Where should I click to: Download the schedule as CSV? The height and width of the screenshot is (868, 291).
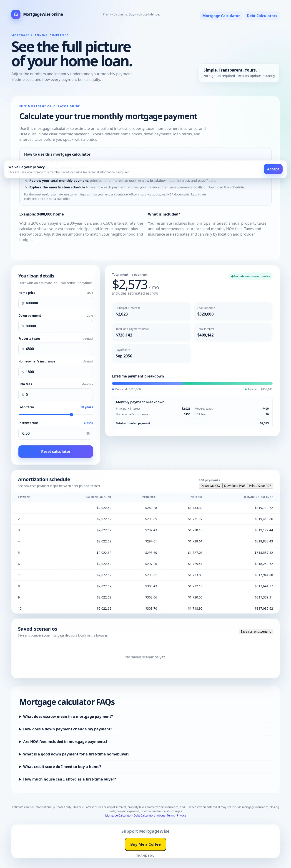click(211, 485)
